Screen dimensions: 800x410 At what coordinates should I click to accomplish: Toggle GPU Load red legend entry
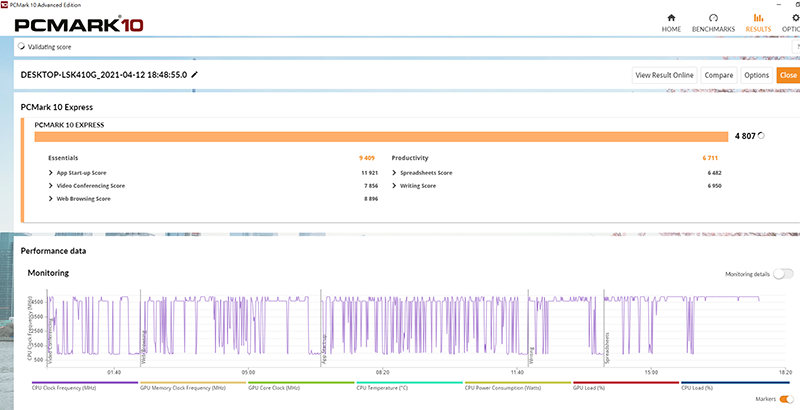point(626,385)
